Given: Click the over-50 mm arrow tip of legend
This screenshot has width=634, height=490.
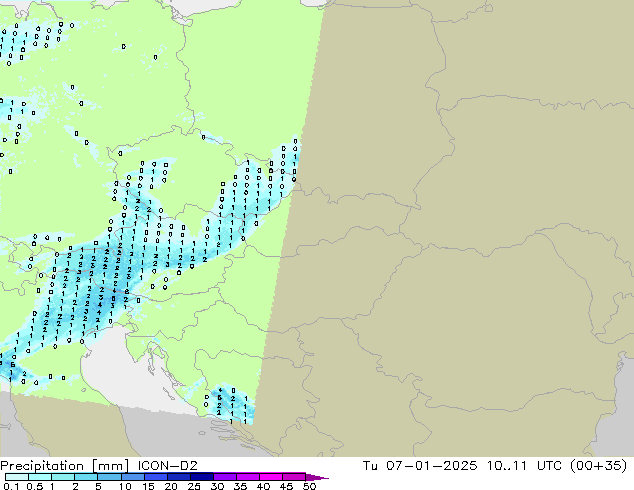Looking at the screenshot, I should pyautogui.click(x=317, y=477).
